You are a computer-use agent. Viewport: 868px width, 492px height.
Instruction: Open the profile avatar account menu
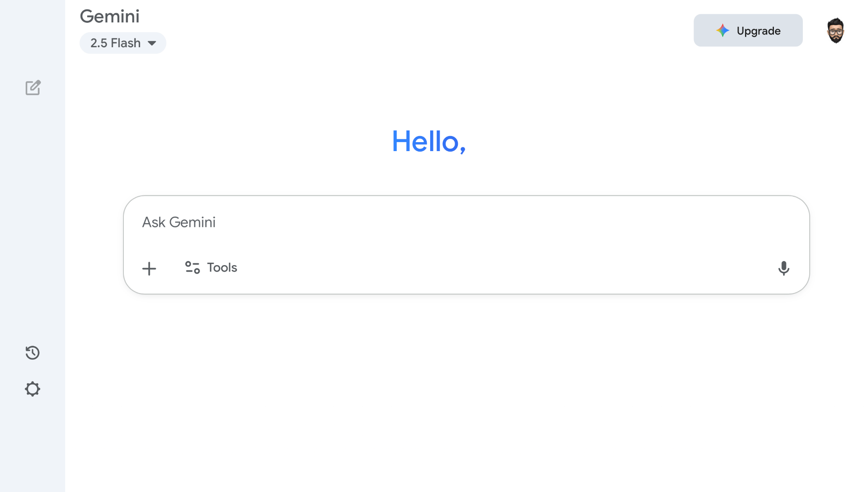835,31
